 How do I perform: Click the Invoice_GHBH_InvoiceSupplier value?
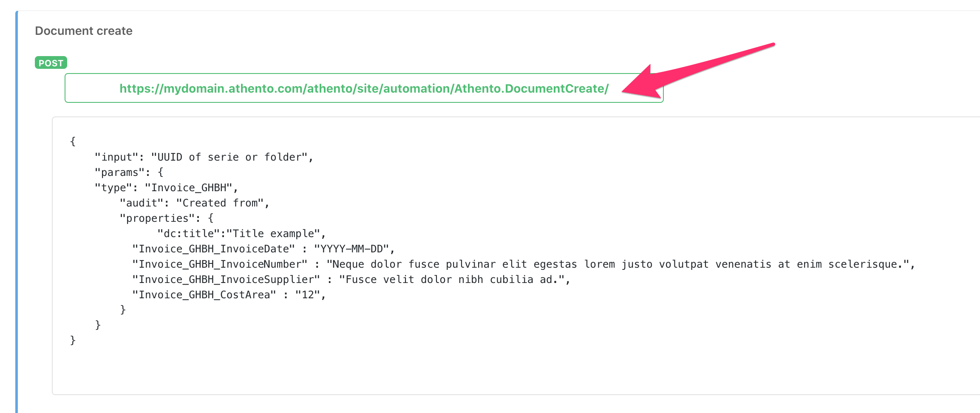tap(455, 279)
